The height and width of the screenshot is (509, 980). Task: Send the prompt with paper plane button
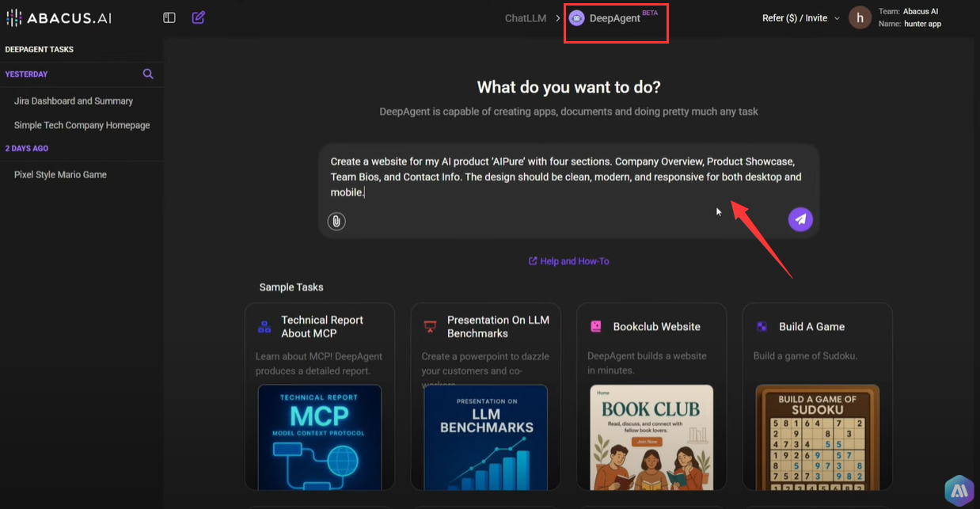click(x=800, y=219)
